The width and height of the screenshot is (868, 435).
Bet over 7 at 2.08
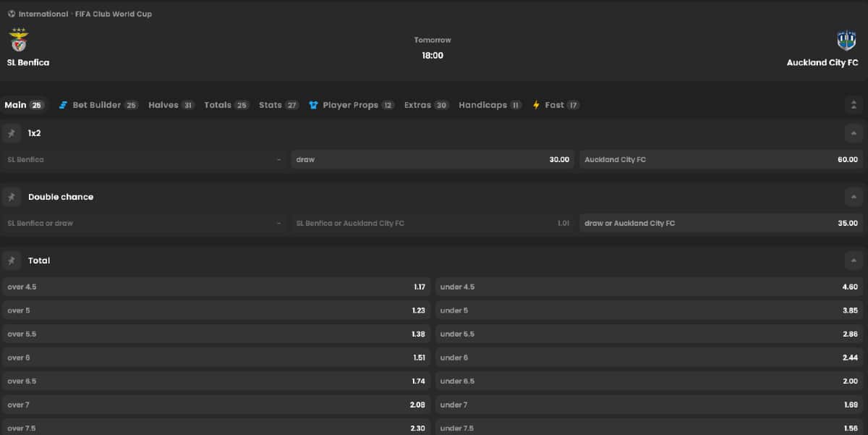click(x=216, y=405)
